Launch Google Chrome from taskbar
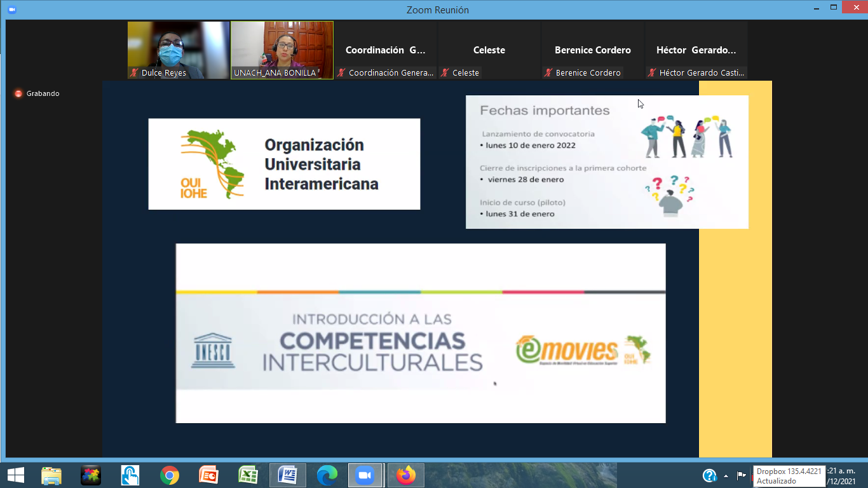Viewport: 868px width, 488px height. pyautogui.click(x=170, y=475)
